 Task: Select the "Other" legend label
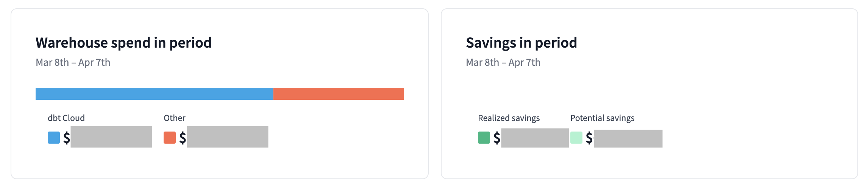tap(175, 118)
